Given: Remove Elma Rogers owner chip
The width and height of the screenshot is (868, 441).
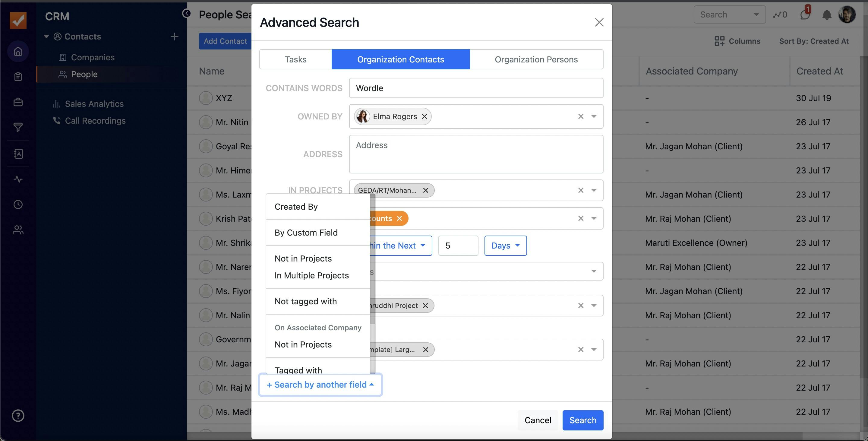Looking at the screenshot, I should click(x=425, y=116).
